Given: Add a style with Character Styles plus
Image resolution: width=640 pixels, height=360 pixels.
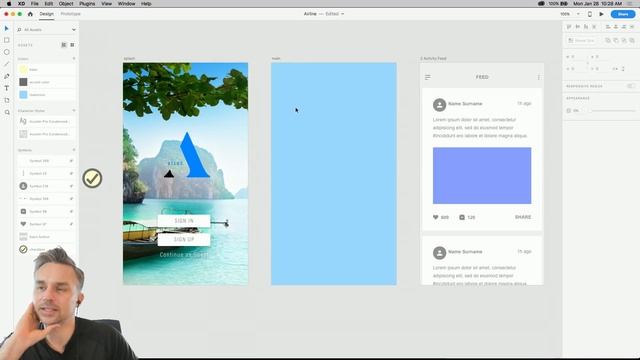Looking at the screenshot, I should click(x=74, y=111).
